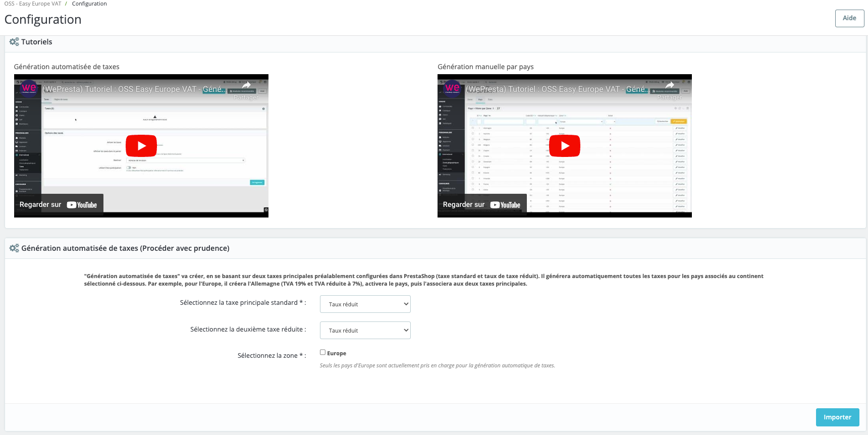Image resolution: width=868 pixels, height=435 pixels.
Task: Click the large Configuration page title
Action: tap(43, 20)
